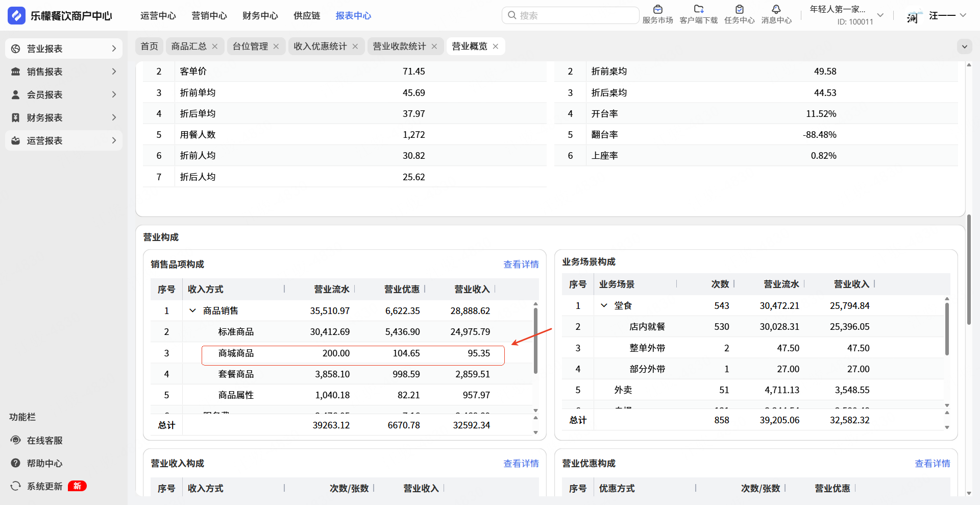Open the 消息中心 notification bell
The height and width of the screenshot is (505, 980).
coord(776,10)
